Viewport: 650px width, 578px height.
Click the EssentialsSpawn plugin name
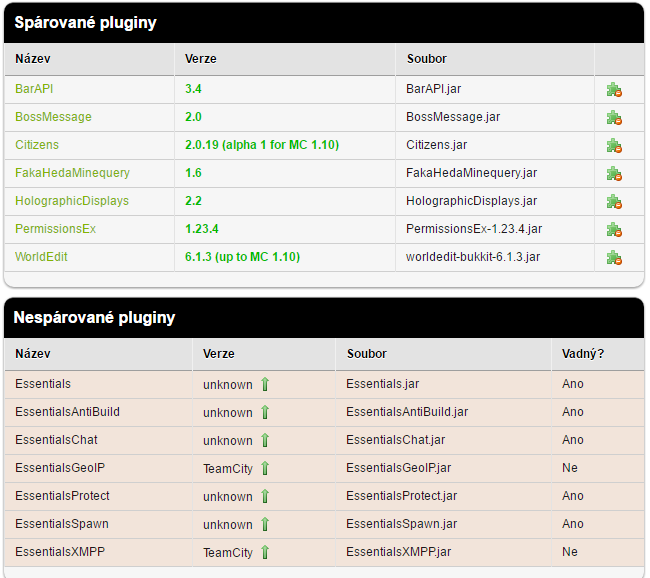pos(62,524)
